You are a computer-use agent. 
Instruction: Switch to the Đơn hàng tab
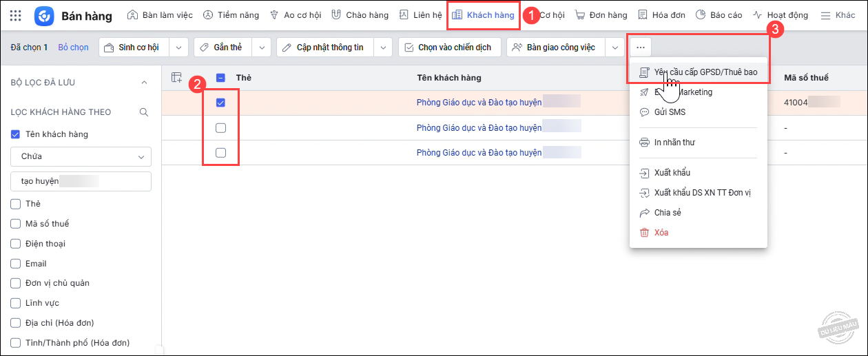click(x=601, y=15)
